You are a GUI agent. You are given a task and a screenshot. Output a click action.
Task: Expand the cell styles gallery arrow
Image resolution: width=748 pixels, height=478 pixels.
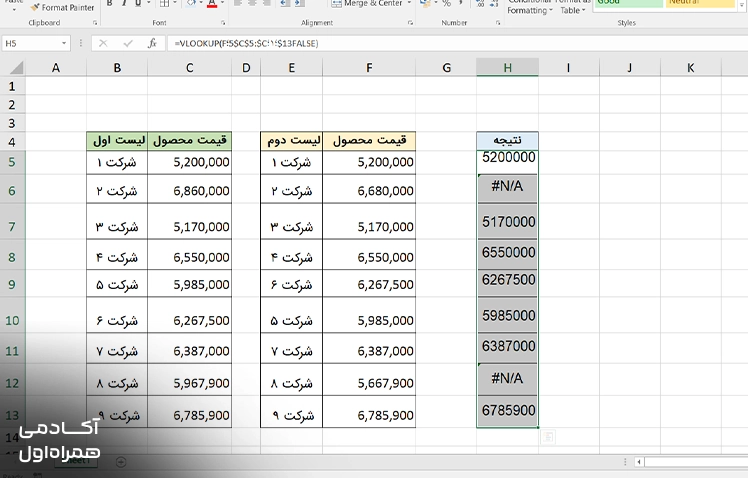click(x=742, y=4)
